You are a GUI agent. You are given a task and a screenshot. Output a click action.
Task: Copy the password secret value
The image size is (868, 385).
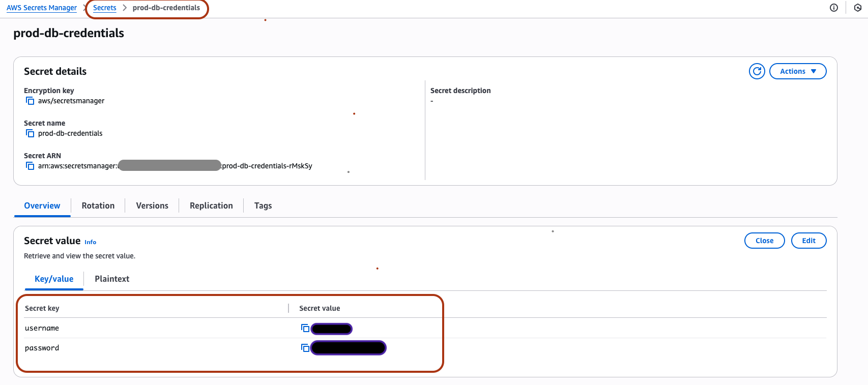click(305, 348)
